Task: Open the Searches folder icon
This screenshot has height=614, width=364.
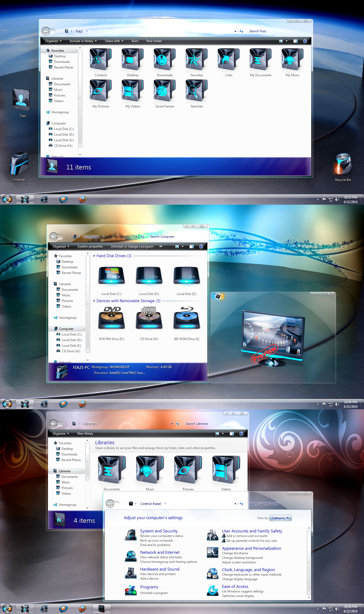Action: pos(197,91)
